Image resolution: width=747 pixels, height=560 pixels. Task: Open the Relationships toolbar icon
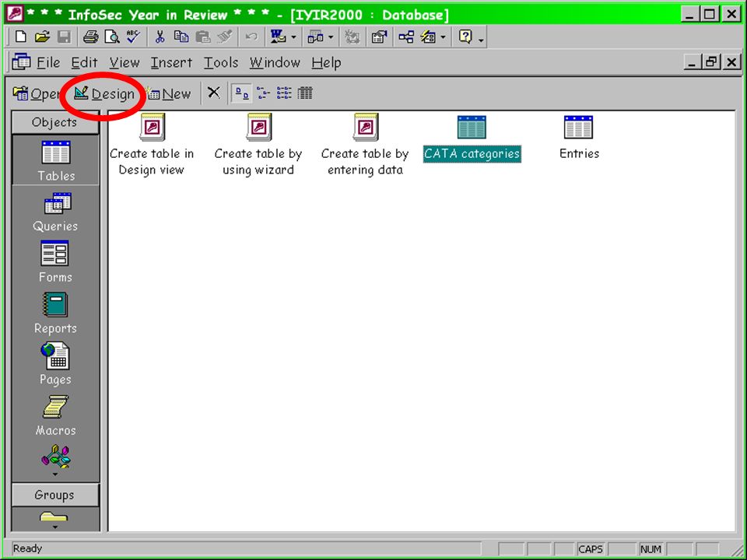pos(406,37)
